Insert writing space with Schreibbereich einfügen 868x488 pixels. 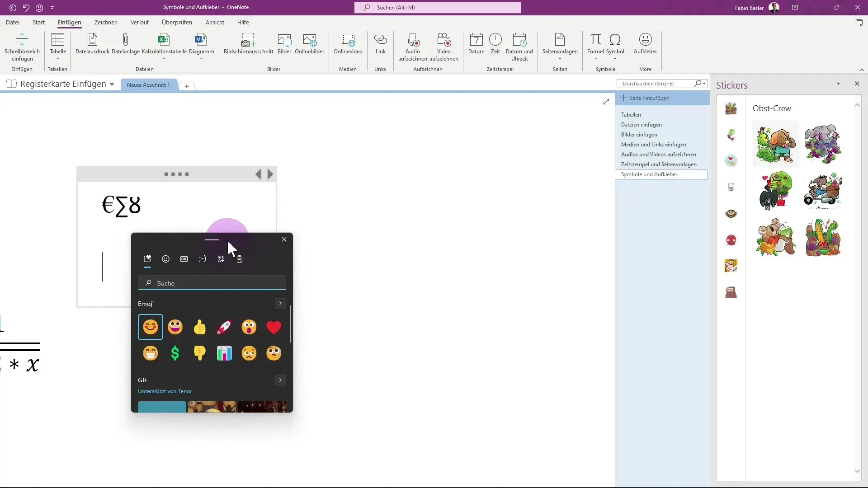point(22,47)
